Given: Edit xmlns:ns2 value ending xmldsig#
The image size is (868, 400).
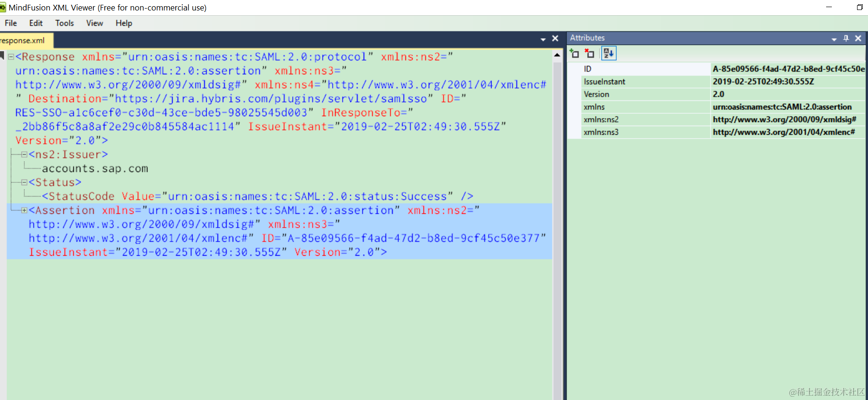Looking at the screenshot, I should point(788,120).
